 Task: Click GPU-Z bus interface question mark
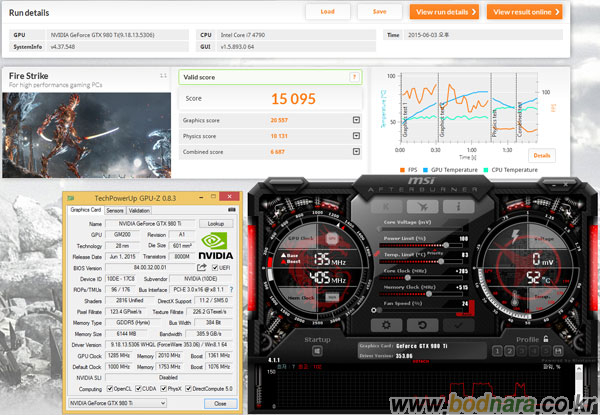(231, 290)
